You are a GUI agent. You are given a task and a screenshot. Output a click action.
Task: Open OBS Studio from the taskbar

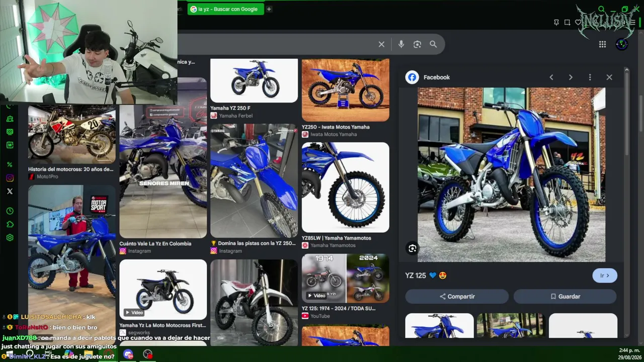click(x=147, y=354)
